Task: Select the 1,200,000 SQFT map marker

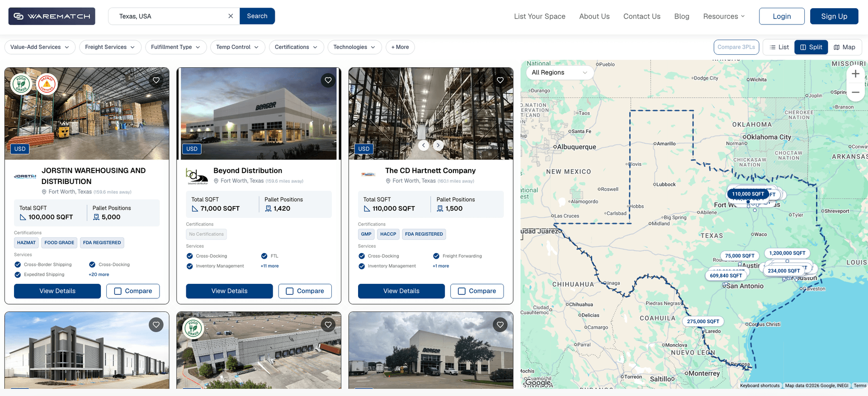Action: coord(787,253)
